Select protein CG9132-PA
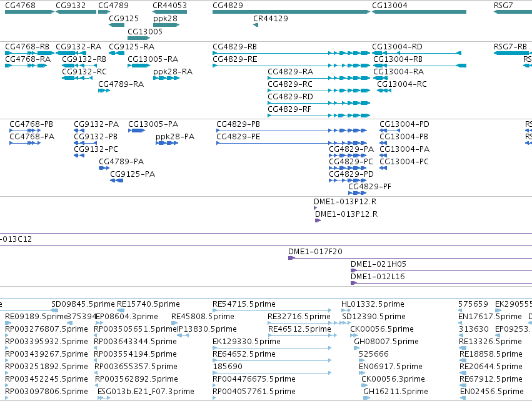This screenshot has height=401, width=532. 96,124
